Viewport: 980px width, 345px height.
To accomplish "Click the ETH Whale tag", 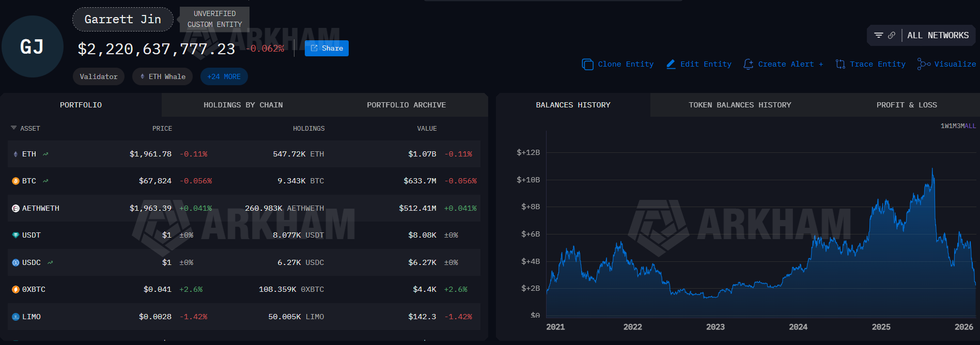I will tap(163, 76).
